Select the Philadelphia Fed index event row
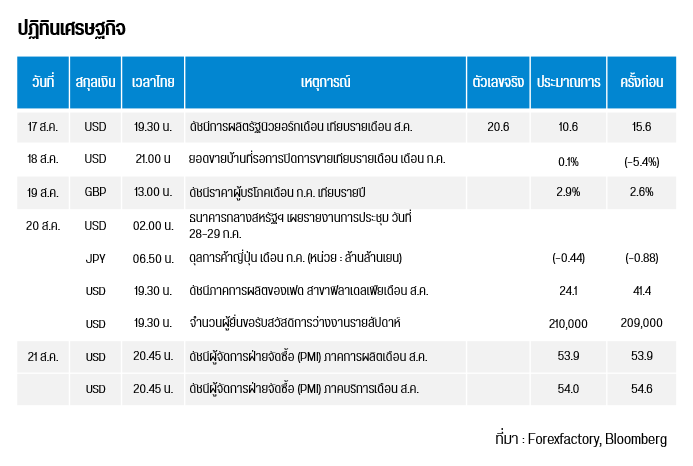 click(x=346, y=291)
